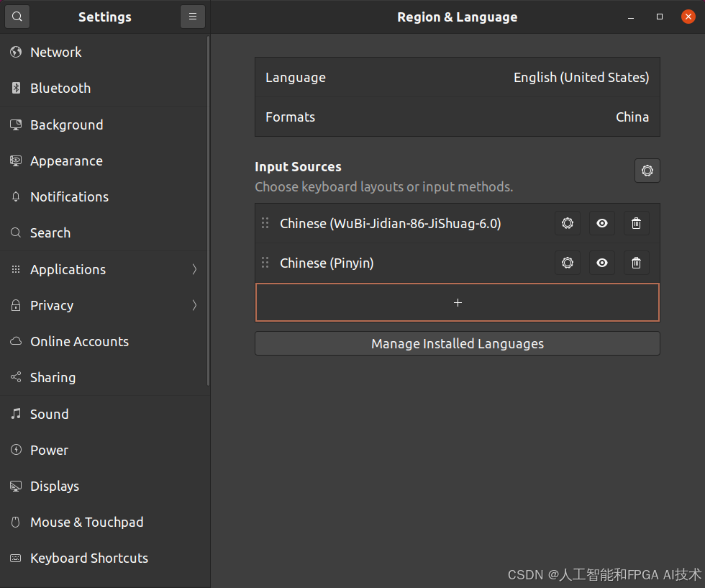The height and width of the screenshot is (588, 705).
Task: Open Sound settings label
Action: (50, 414)
